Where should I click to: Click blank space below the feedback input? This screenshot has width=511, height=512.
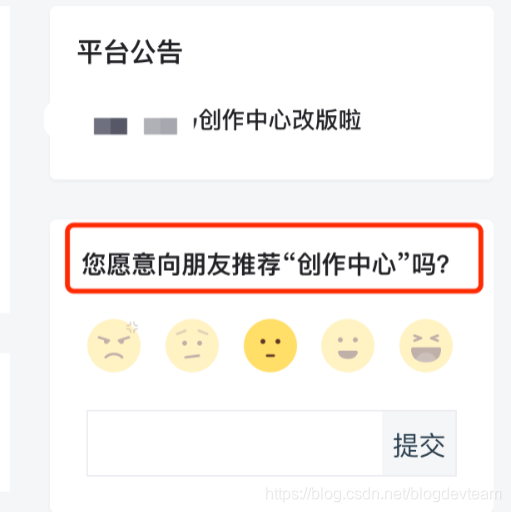click(167, 495)
